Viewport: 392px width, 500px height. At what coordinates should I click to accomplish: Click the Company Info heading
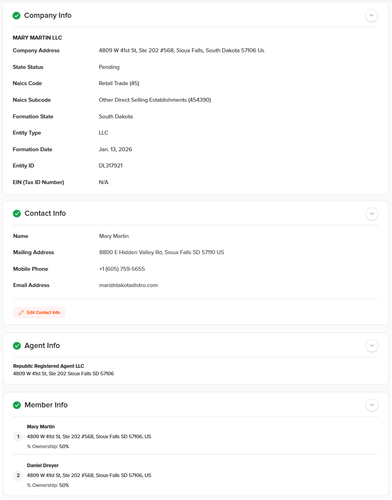(48, 16)
